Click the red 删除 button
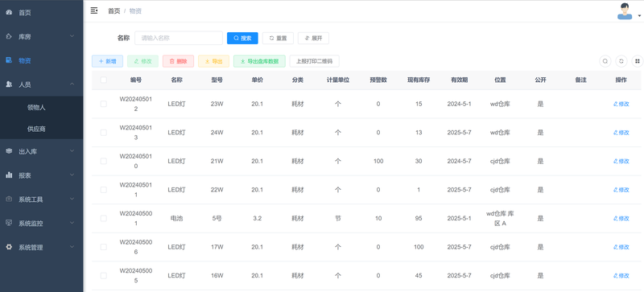This screenshot has height=292, width=644. pyautogui.click(x=178, y=61)
